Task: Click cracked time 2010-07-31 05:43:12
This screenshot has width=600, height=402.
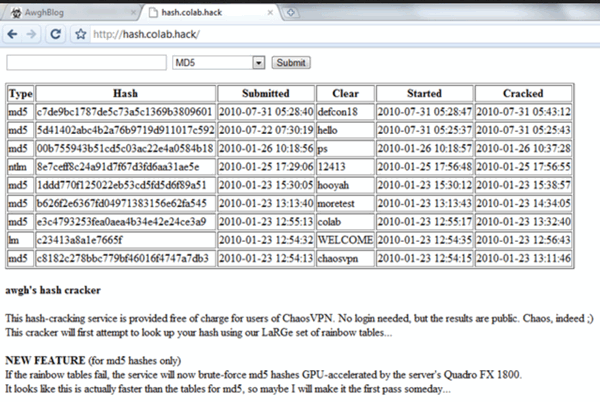Action: click(523, 112)
